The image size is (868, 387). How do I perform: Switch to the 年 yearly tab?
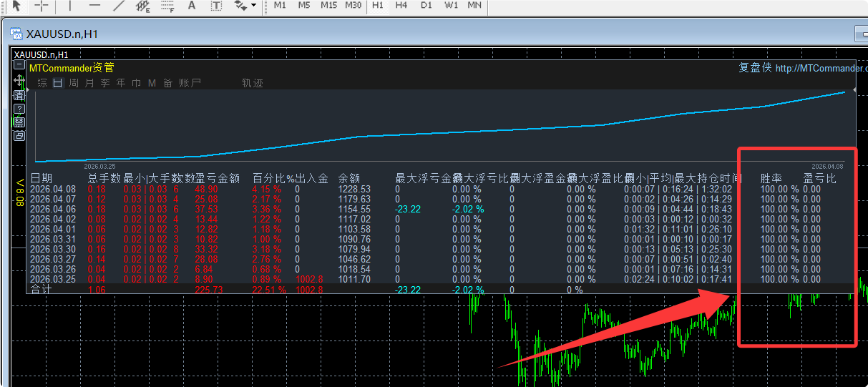tap(121, 83)
